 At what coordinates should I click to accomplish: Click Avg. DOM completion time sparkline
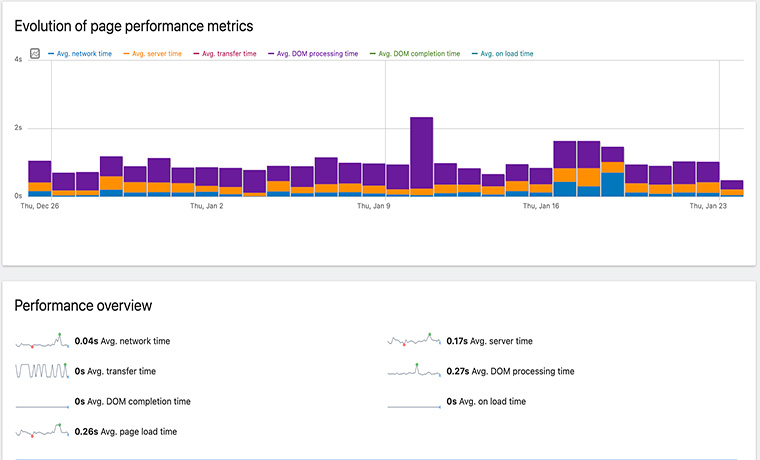[41, 401]
